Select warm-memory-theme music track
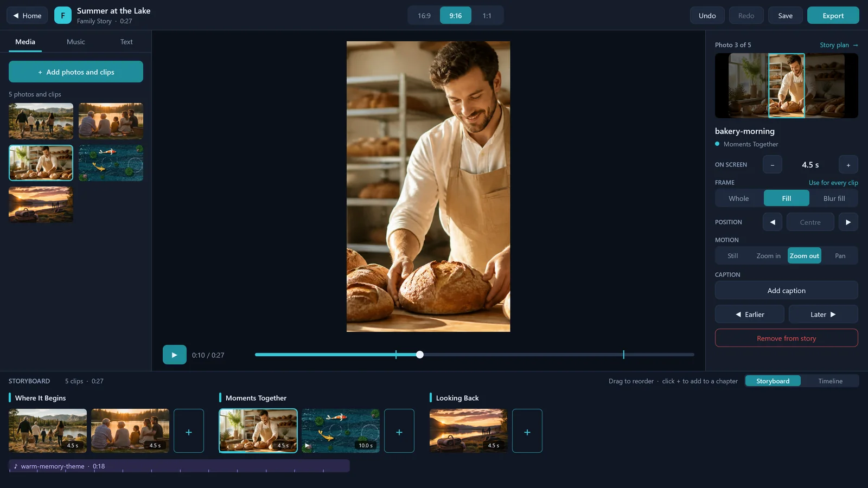The image size is (868, 488). [x=179, y=466]
